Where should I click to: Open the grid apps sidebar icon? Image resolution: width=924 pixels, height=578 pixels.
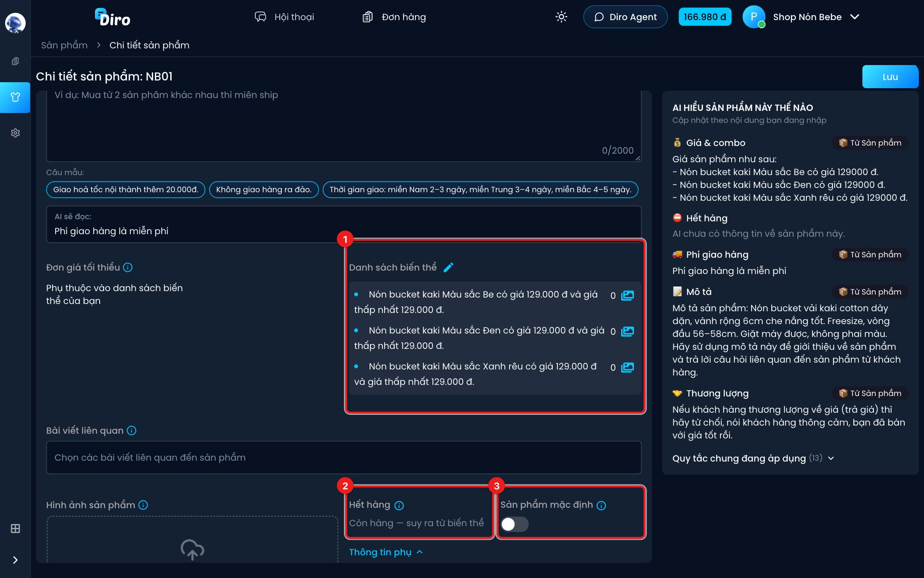pos(15,528)
